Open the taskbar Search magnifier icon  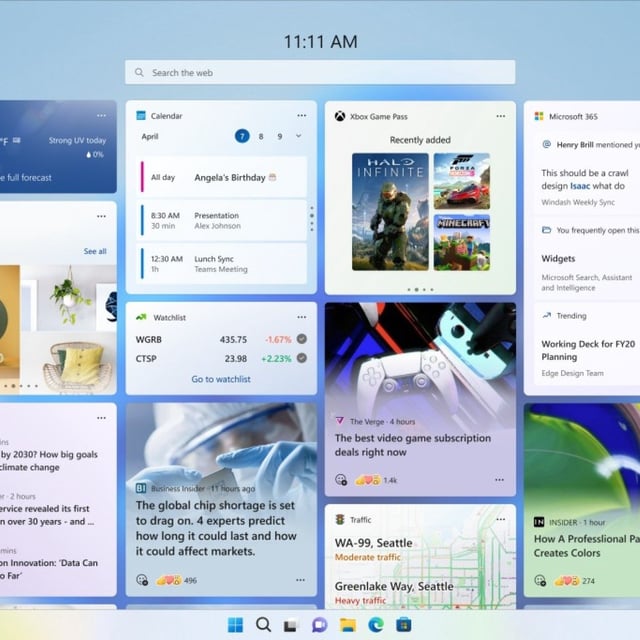(x=263, y=624)
